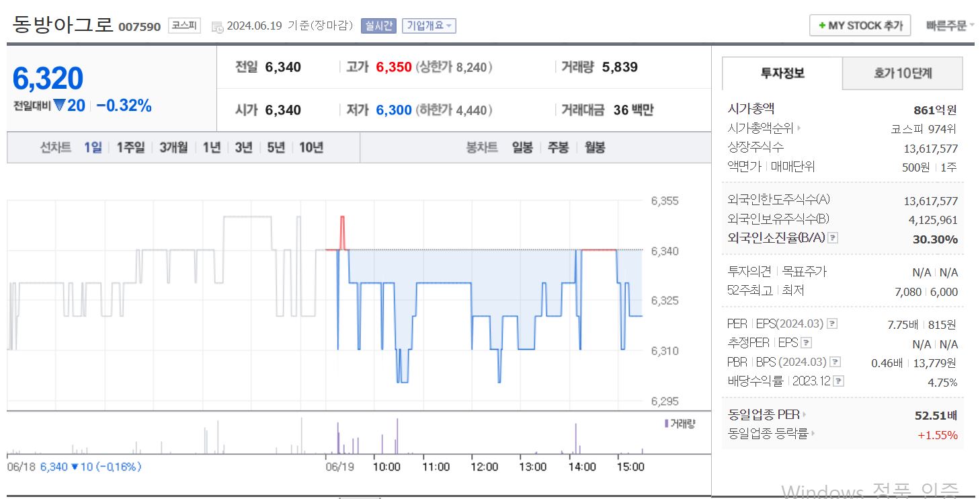Viewport: 980px width, 499px height.
Task: Click the arrow beside 동일업종 등락률
Action: tap(813, 434)
